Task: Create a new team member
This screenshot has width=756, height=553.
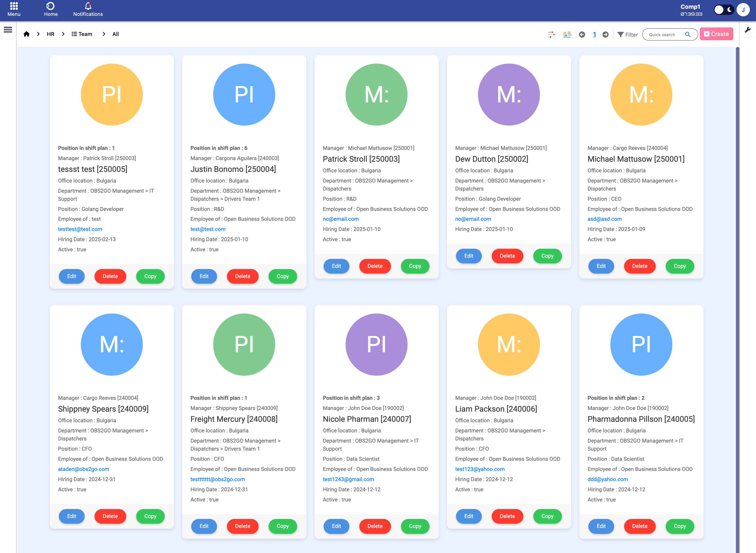Action: (716, 34)
